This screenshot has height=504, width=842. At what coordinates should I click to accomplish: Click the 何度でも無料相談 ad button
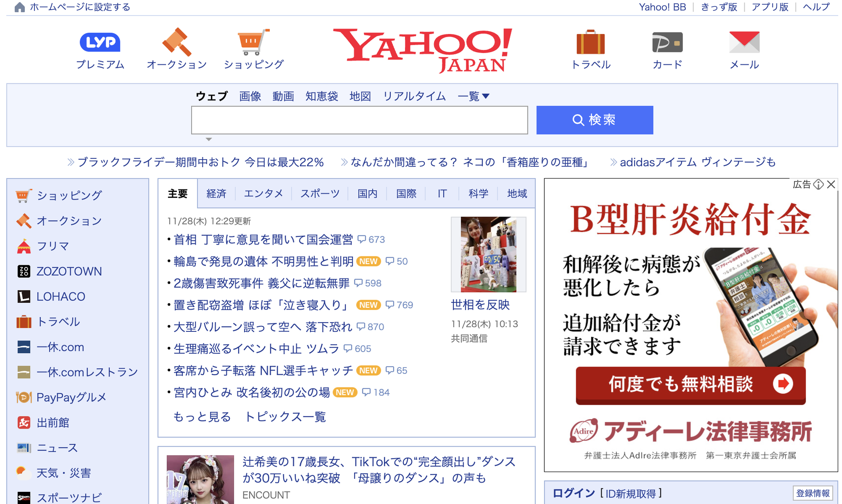click(690, 385)
